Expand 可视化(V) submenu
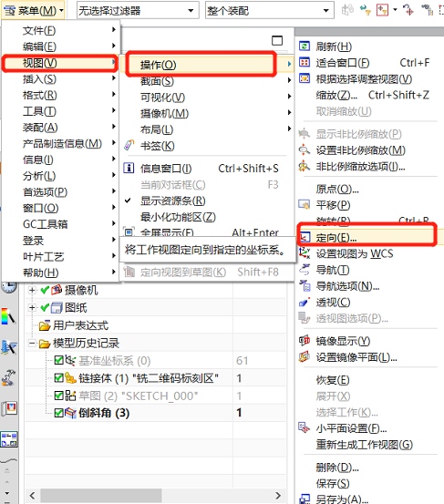The image size is (444, 504). pos(208,98)
